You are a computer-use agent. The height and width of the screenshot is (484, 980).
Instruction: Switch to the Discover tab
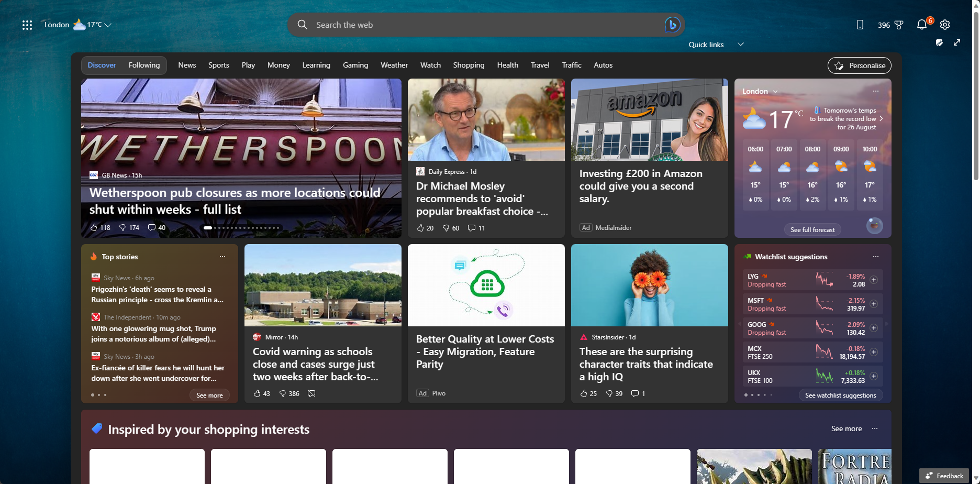pos(102,65)
